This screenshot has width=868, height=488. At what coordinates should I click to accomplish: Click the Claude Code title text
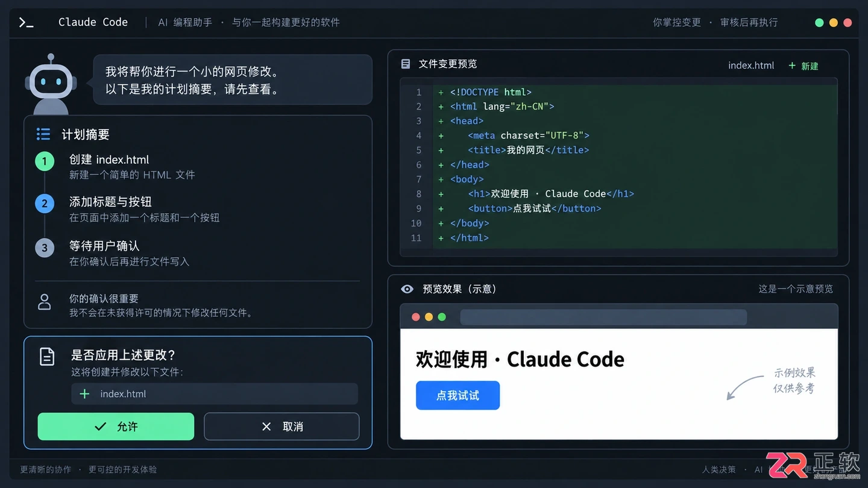(x=93, y=22)
